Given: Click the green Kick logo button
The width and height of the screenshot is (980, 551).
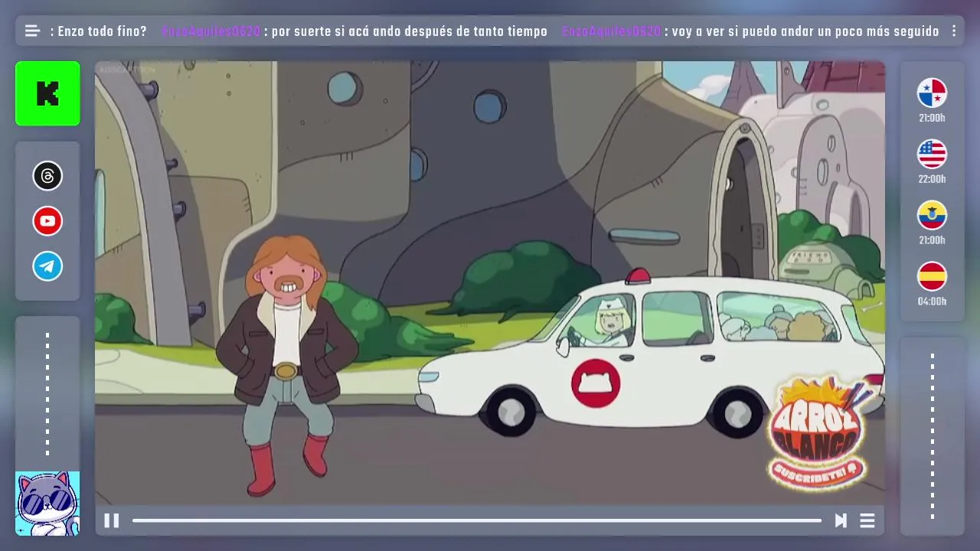Looking at the screenshot, I should point(47,93).
